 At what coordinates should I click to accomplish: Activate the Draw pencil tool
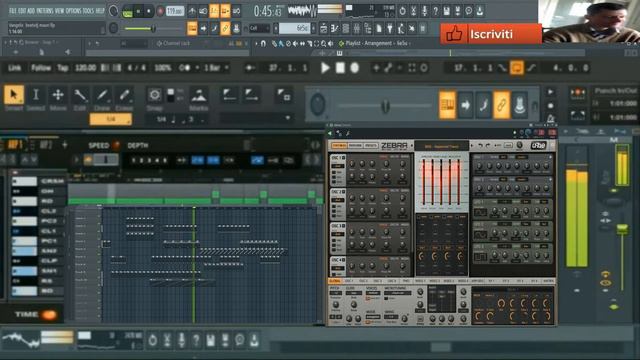(102, 95)
